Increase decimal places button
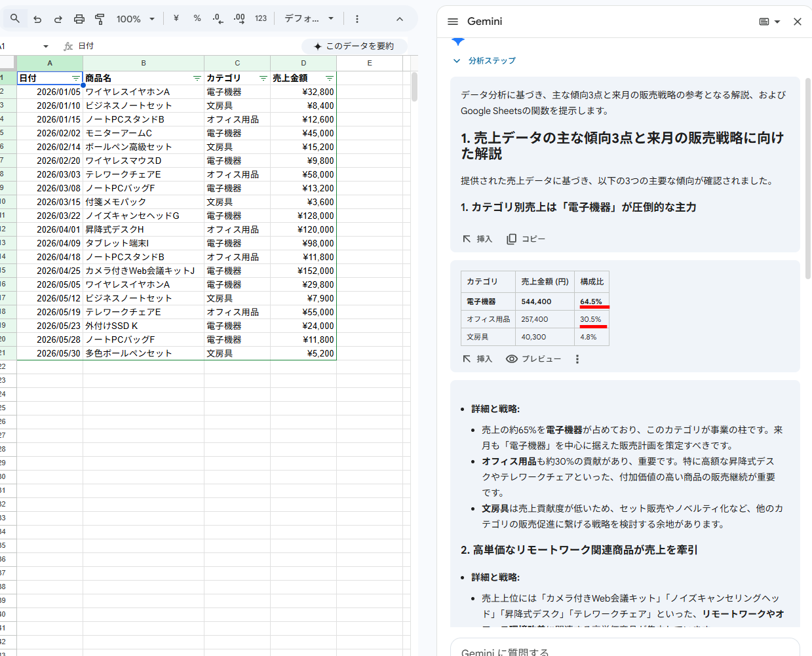Screen dimensions: 812x656 pos(239,18)
